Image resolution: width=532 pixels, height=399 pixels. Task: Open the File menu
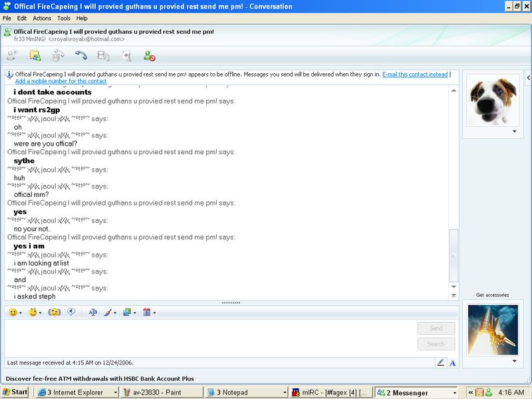click(x=7, y=19)
